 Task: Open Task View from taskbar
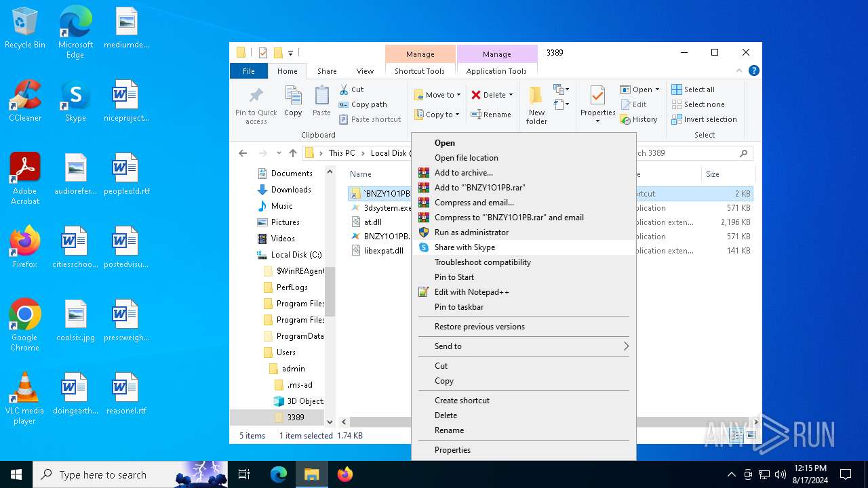pos(244,474)
